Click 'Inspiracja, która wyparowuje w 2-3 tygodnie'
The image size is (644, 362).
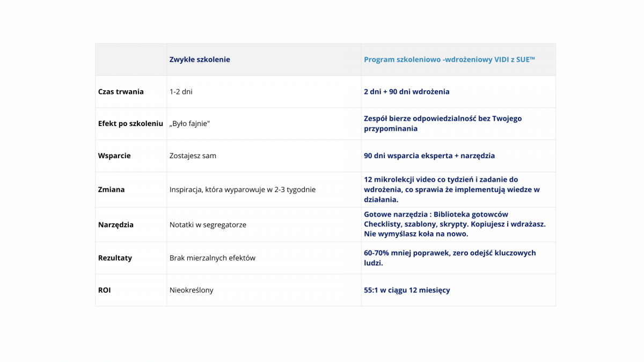coord(242,189)
